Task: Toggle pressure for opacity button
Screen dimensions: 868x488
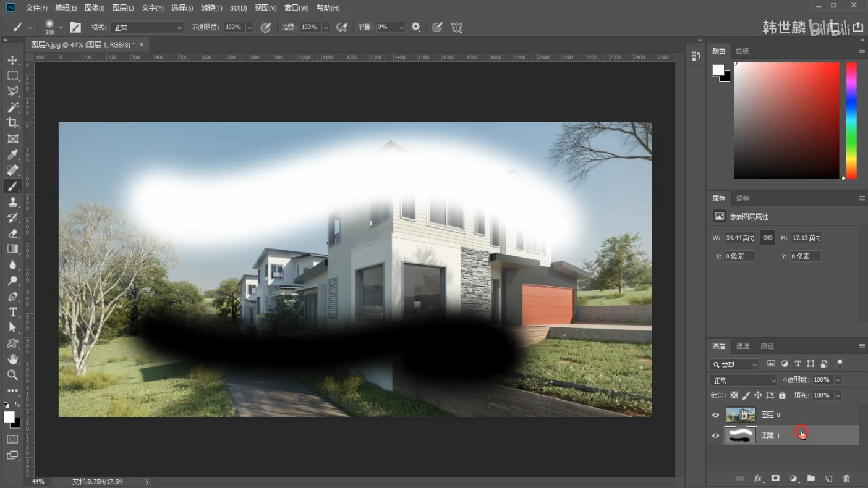Action: 266,27
